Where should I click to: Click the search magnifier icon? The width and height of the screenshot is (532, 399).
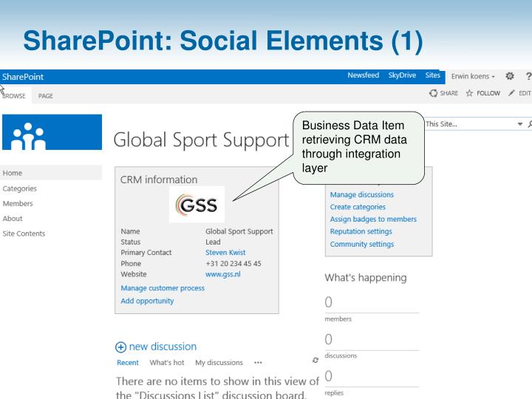click(530, 124)
